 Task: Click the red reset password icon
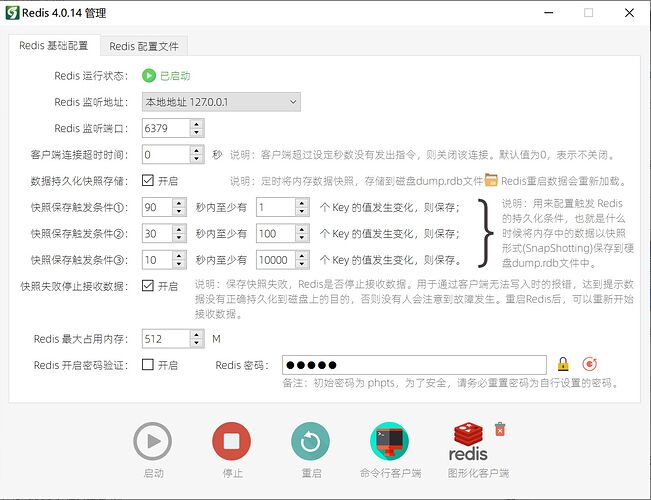(x=589, y=364)
